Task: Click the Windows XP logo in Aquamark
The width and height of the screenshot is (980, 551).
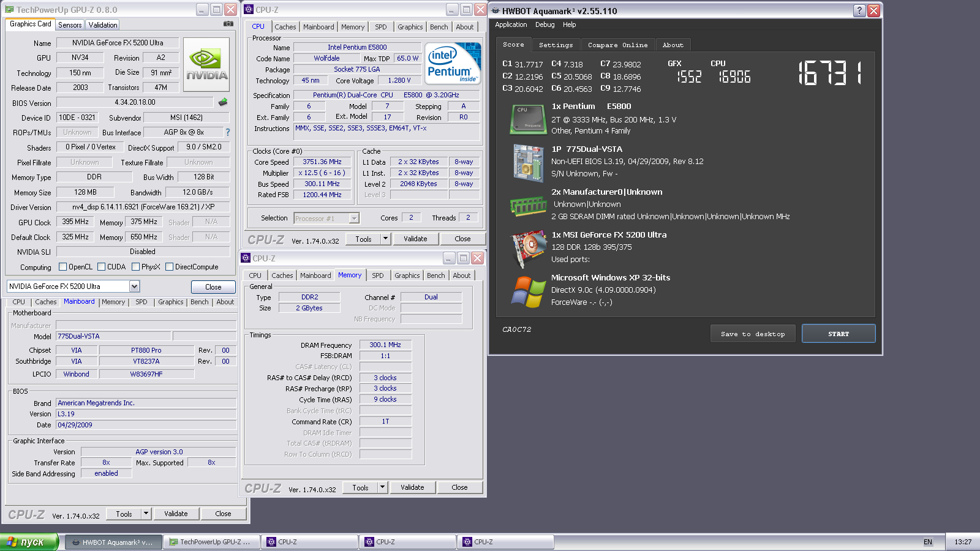Action: point(528,291)
